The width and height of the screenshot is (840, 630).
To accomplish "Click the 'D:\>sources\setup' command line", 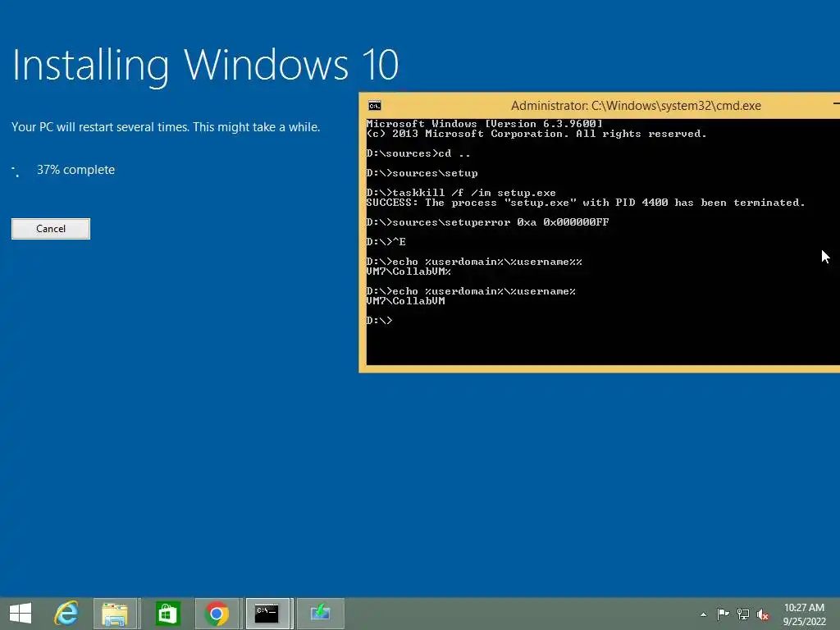I will click(x=422, y=173).
